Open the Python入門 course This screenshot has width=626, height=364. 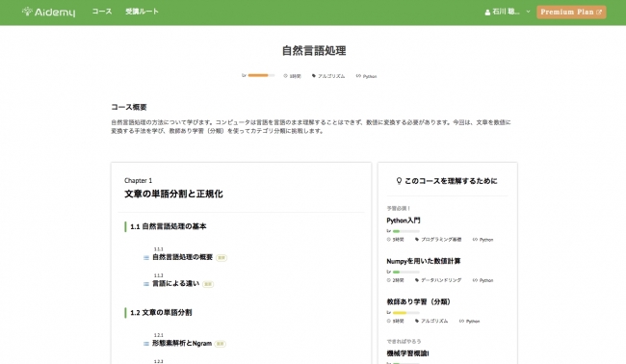[x=404, y=221]
